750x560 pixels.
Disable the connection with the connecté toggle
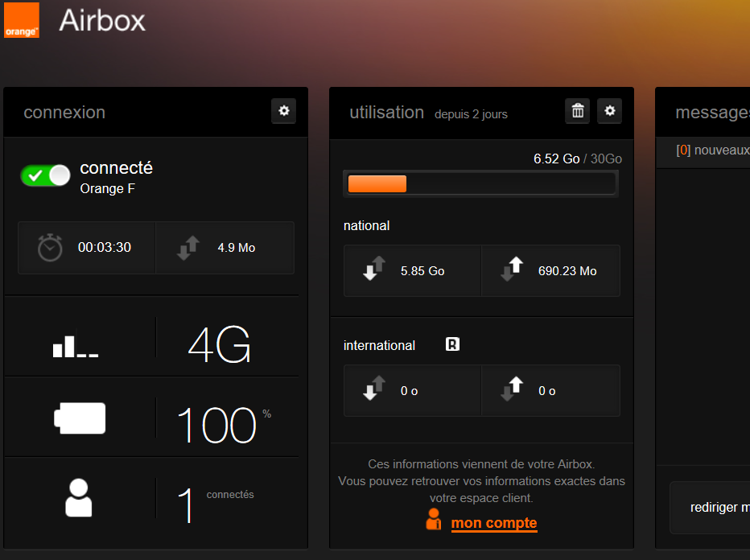(x=45, y=175)
